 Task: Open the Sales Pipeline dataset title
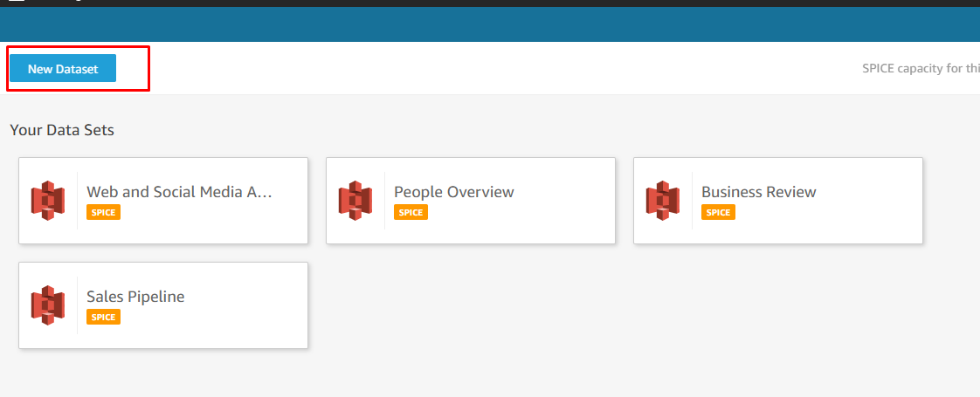[x=135, y=297]
